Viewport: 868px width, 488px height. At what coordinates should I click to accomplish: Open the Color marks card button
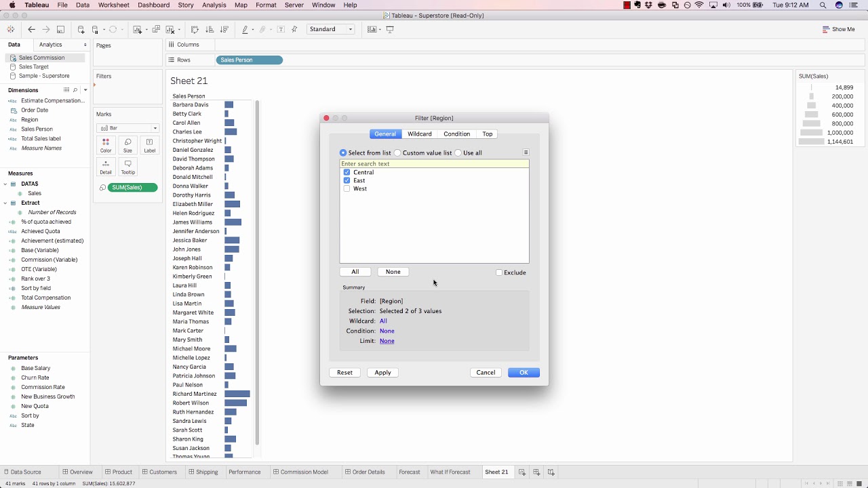[x=106, y=146]
